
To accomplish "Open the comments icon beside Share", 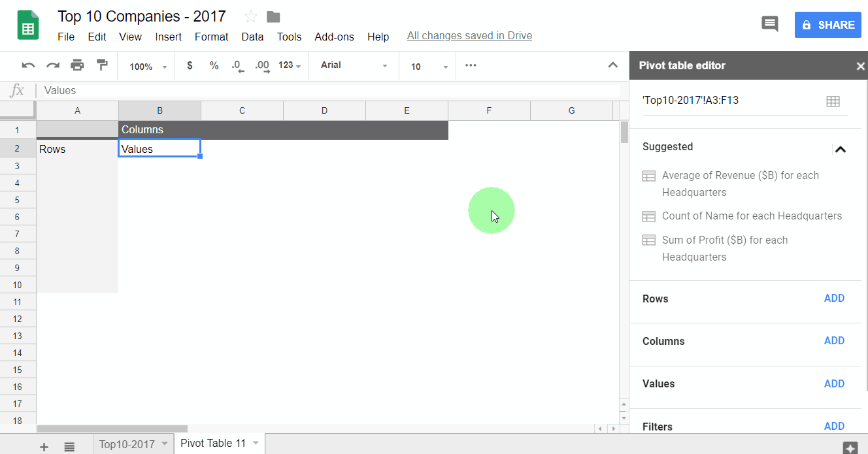I will click(x=770, y=25).
